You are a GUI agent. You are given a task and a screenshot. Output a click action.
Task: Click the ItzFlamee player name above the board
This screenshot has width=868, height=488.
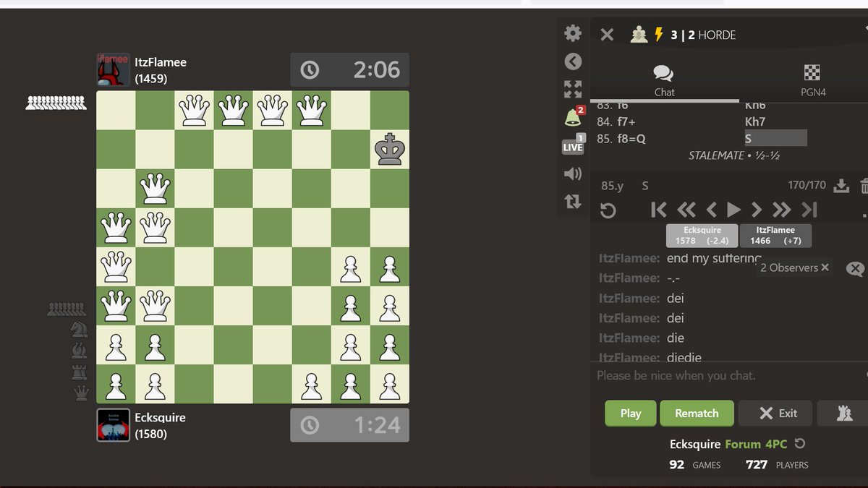point(161,62)
